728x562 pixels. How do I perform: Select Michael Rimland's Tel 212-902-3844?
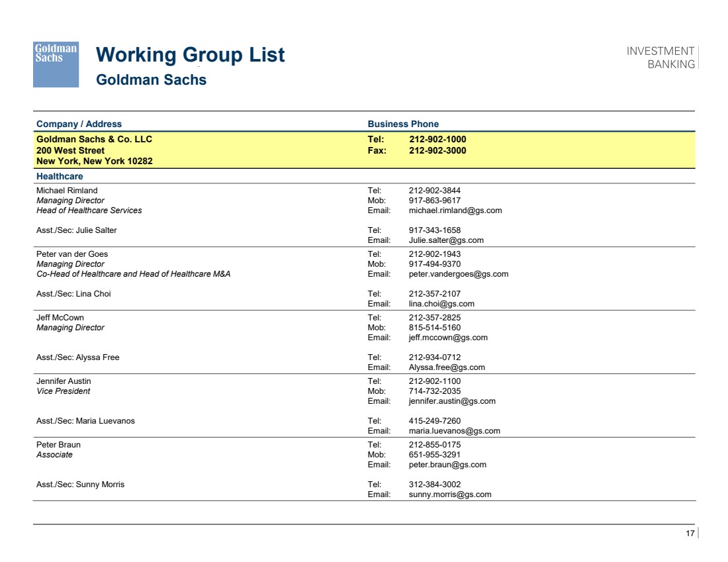(x=435, y=191)
